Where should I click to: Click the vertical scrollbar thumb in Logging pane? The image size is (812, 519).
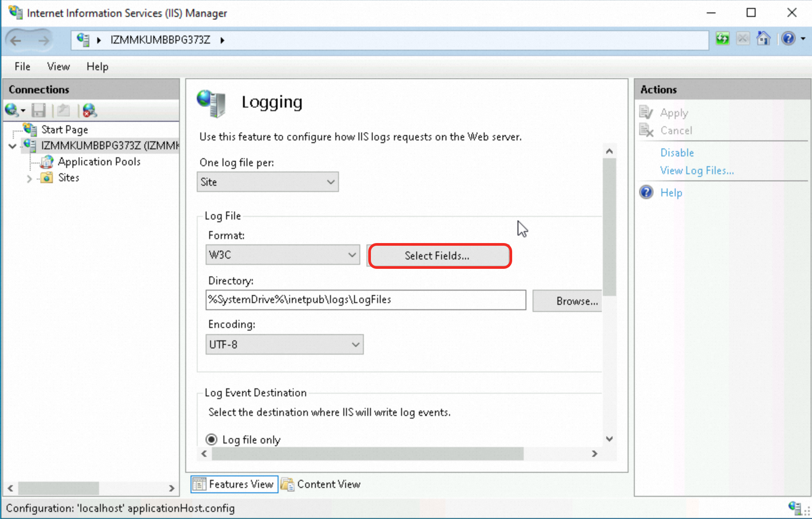(x=610, y=227)
